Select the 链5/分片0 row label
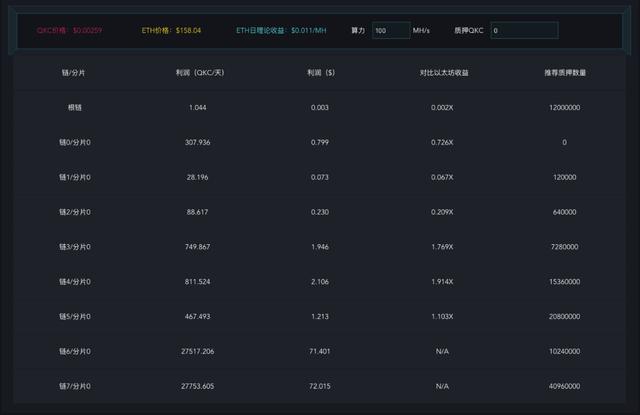Image resolution: width=640 pixels, height=415 pixels. click(x=75, y=317)
